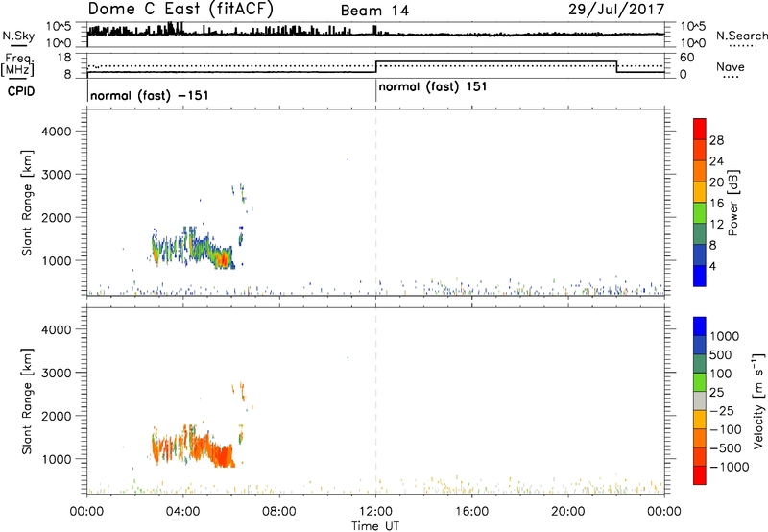The height and width of the screenshot is (532, 768).
Task: Click the '18' frequency axis tick
Action: pyautogui.click(x=64, y=58)
